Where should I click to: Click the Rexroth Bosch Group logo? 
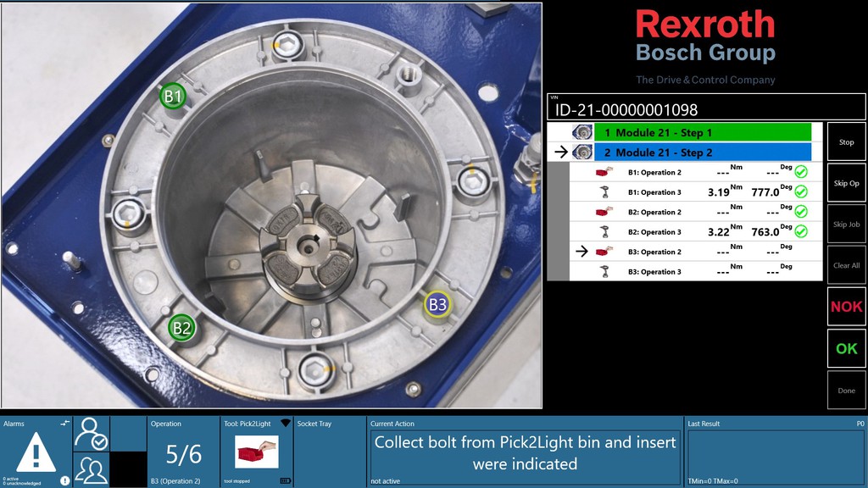click(x=705, y=47)
